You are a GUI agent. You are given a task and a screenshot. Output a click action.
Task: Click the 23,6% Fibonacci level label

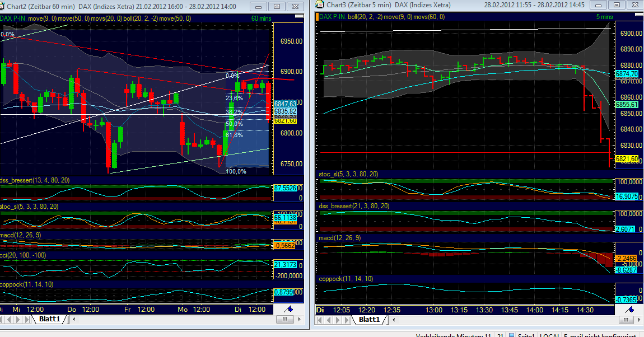click(x=234, y=98)
